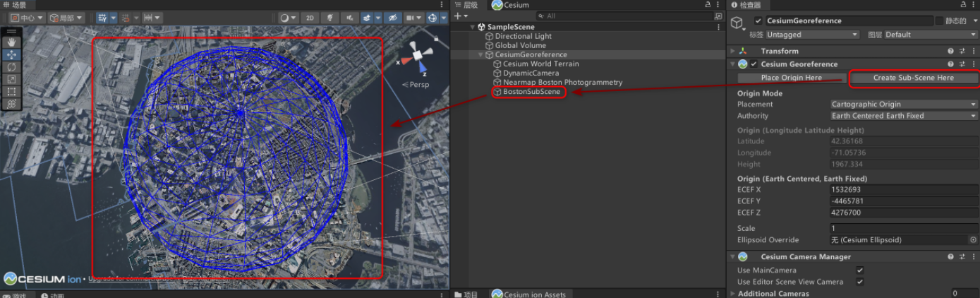Select DynamicCamera object
The image size is (980, 298).
pyautogui.click(x=531, y=73)
